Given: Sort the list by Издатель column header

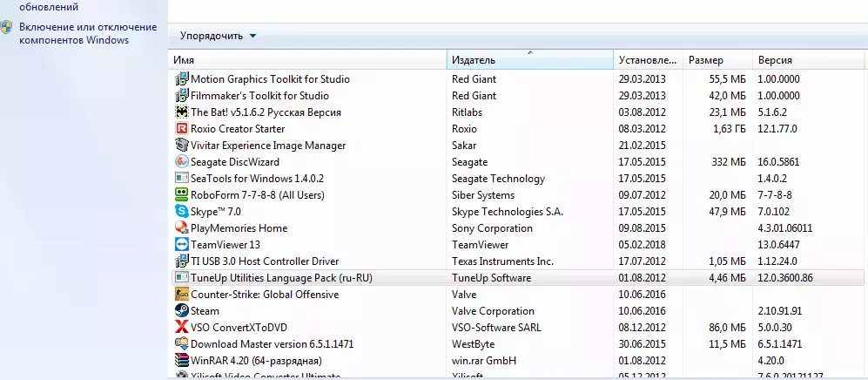Looking at the screenshot, I should [x=530, y=60].
